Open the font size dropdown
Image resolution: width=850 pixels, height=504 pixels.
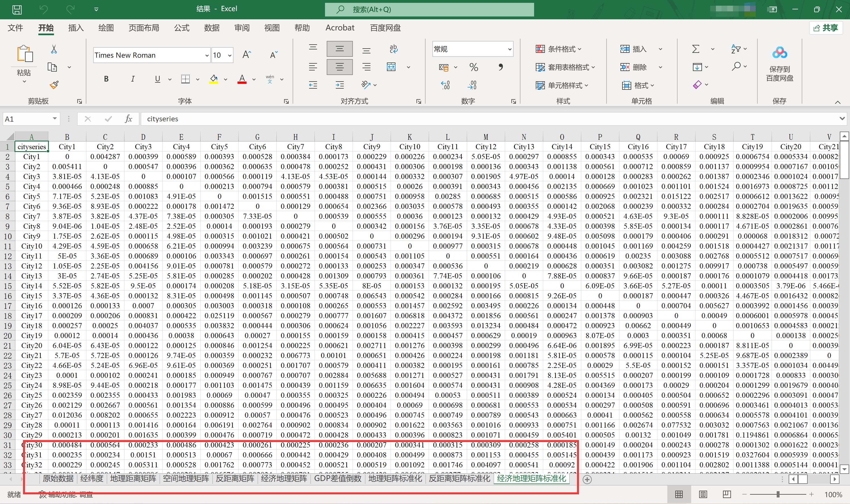(230, 55)
